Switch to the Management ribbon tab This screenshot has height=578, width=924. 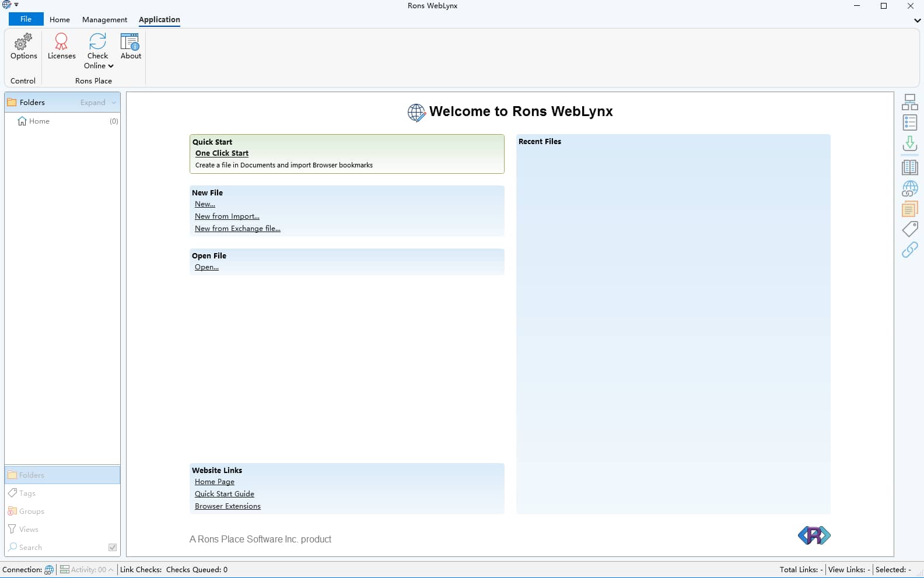[x=104, y=19]
